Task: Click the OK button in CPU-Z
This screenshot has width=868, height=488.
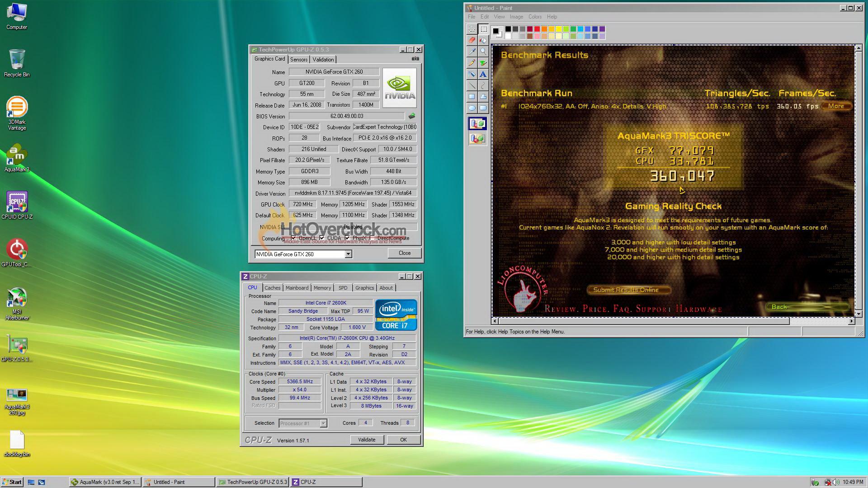Action: 403,440
